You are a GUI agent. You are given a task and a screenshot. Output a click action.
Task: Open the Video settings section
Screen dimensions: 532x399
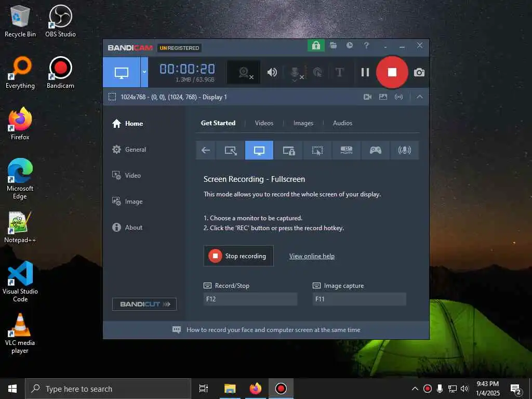[x=126, y=176]
